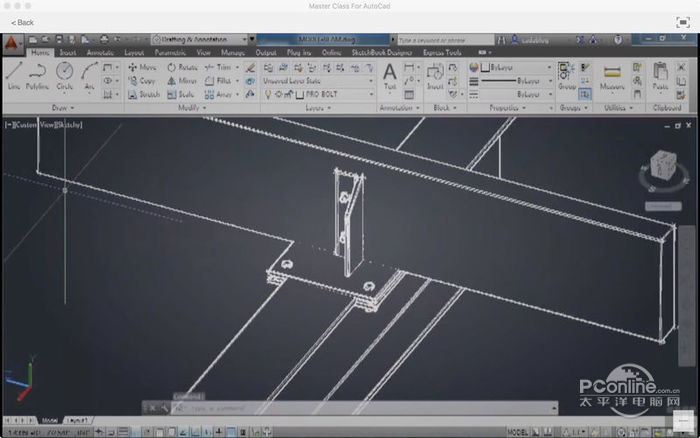The height and width of the screenshot is (438, 700).
Task: Activate the Rotate command
Action: click(182, 67)
